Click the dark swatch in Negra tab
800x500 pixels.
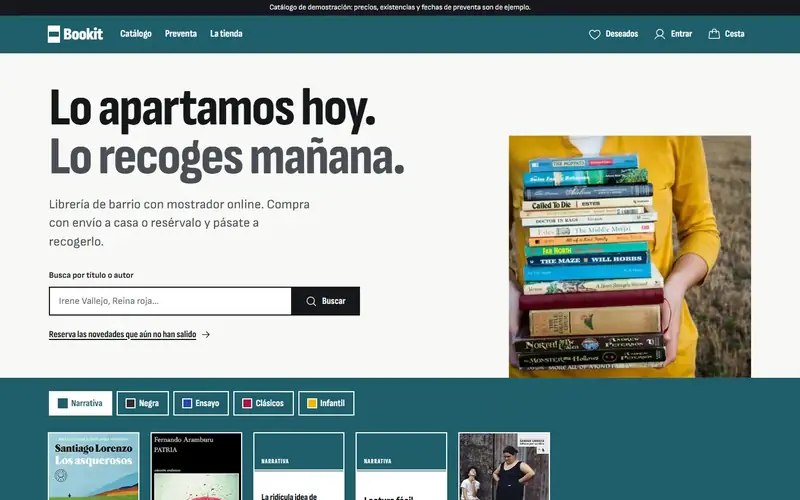coord(131,404)
